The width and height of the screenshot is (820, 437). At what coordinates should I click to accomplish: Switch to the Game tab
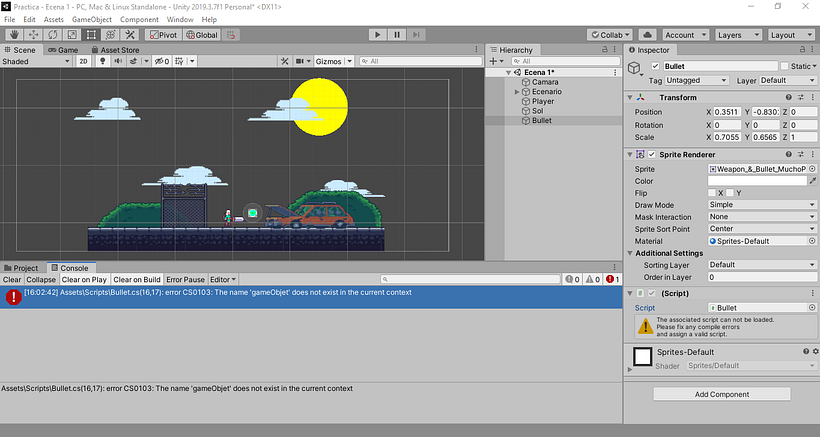[63, 50]
